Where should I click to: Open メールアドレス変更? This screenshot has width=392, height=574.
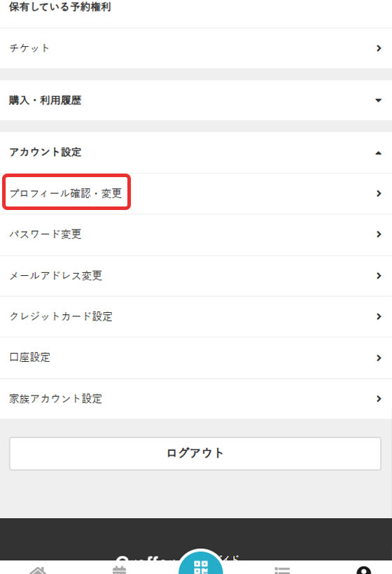(196, 276)
